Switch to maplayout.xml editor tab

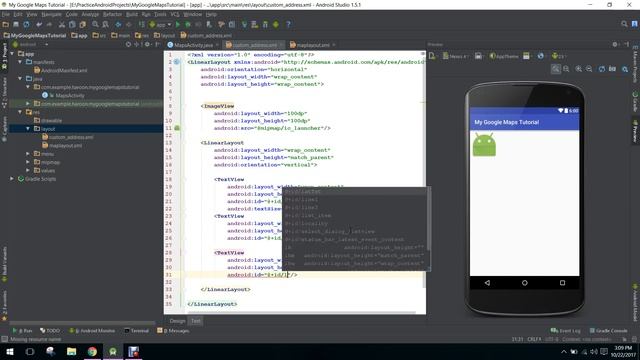point(312,45)
